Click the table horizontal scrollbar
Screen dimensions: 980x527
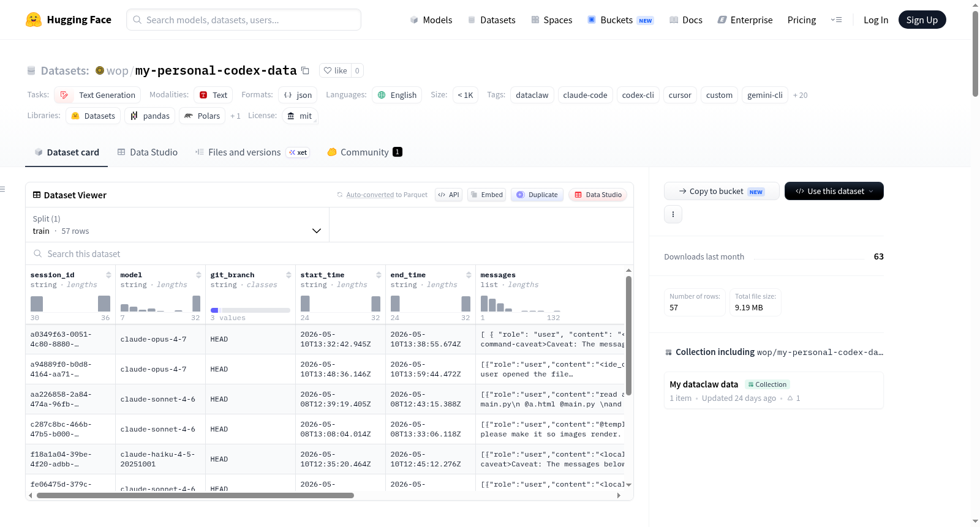[195, 495]
